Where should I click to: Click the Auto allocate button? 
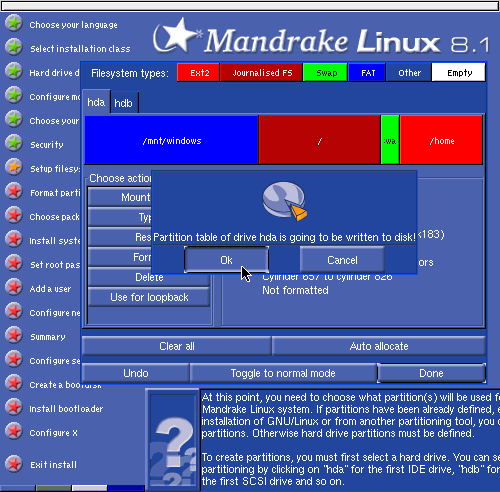point(379,346)
